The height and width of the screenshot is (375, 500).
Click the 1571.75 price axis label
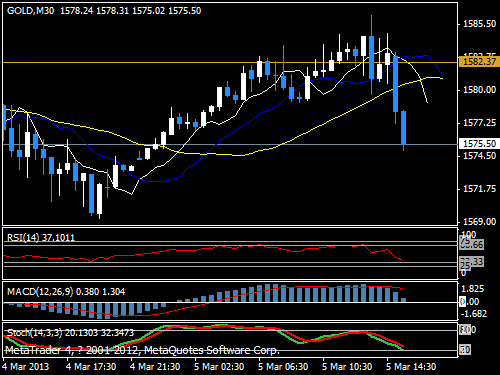pos(480,189)
